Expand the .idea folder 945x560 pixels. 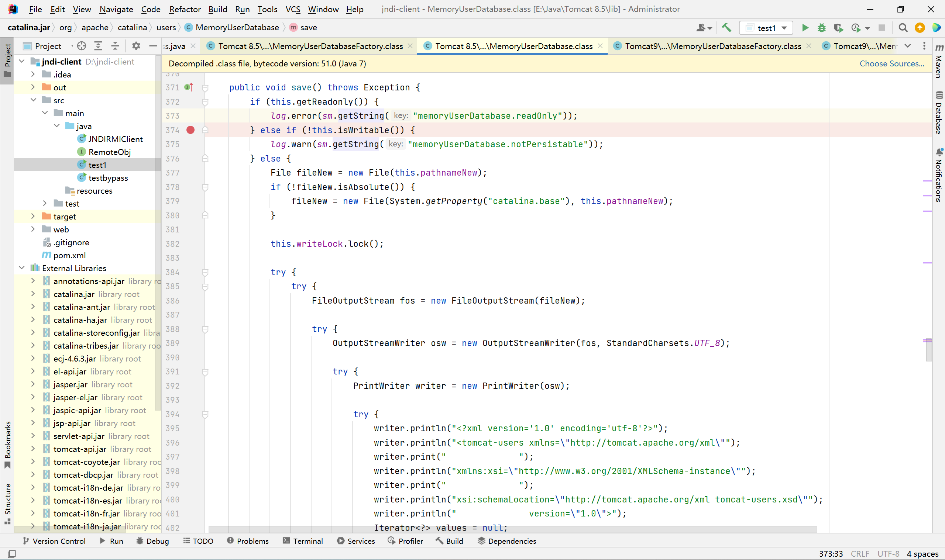33,75
